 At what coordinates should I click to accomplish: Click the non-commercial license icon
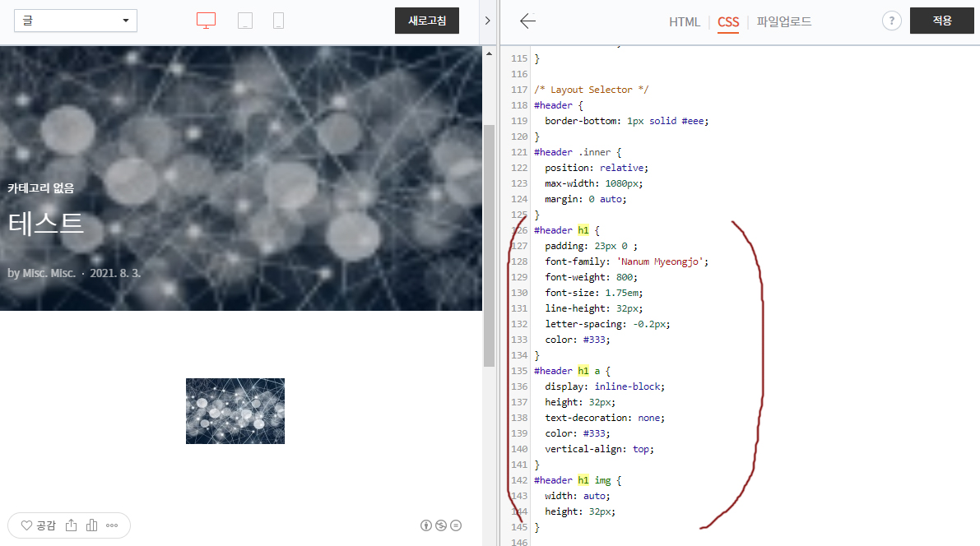[441, 525]
